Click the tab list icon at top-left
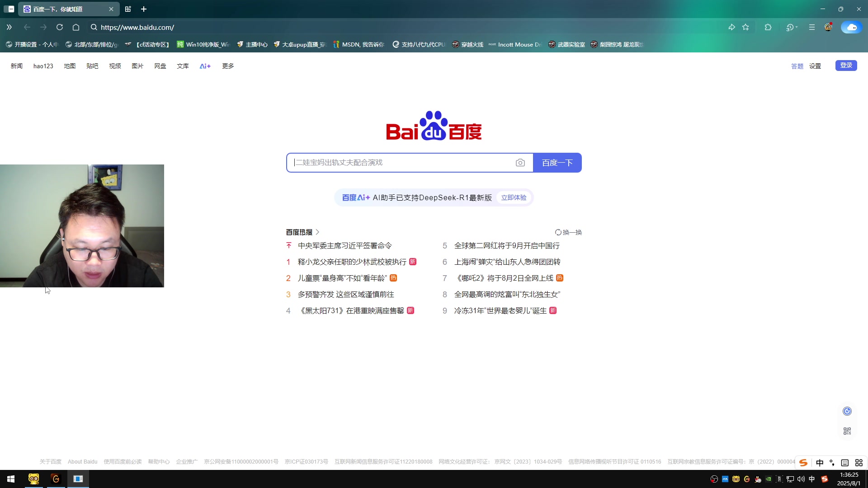 (x=9, y=9)
